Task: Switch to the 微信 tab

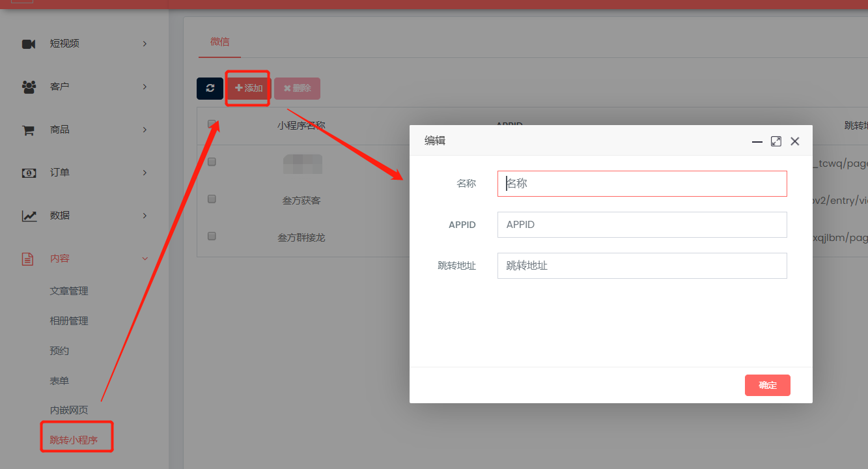Action: (x=219, y=42)
